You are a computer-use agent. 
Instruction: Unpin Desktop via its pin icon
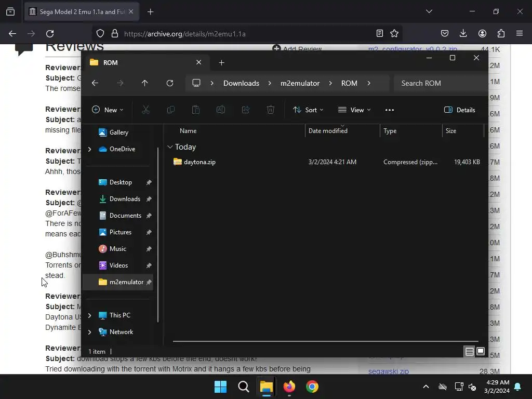pos(149,182)
